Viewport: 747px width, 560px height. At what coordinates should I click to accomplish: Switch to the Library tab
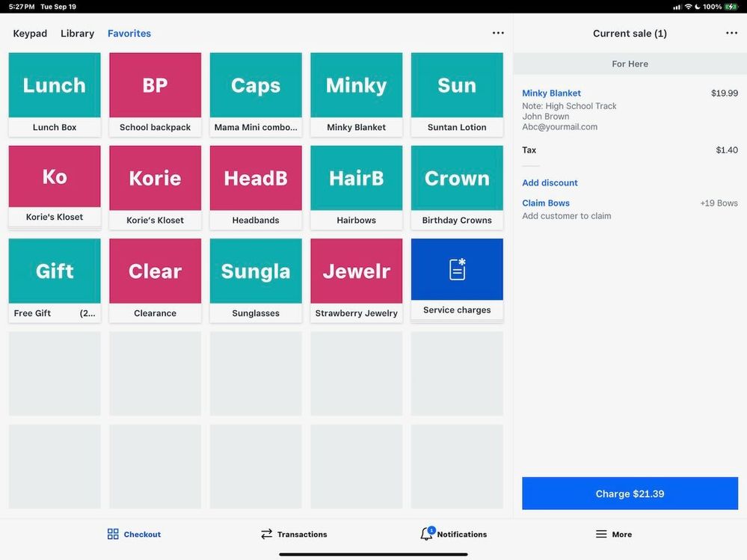[x=77, y=34]
